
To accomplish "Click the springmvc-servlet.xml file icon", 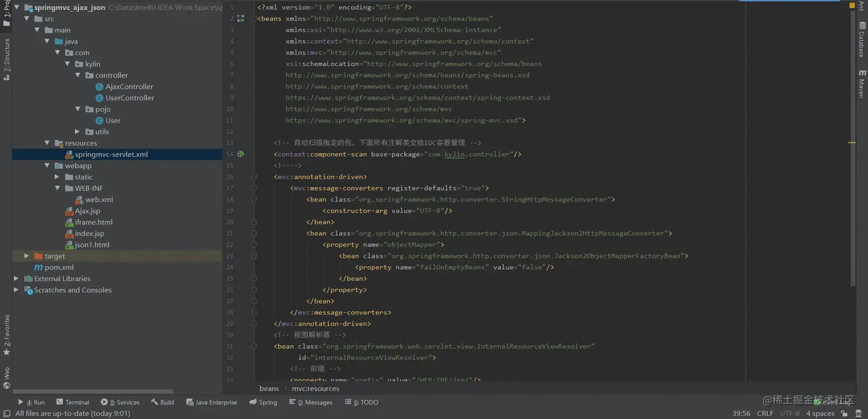I will (x=69, y=154).
